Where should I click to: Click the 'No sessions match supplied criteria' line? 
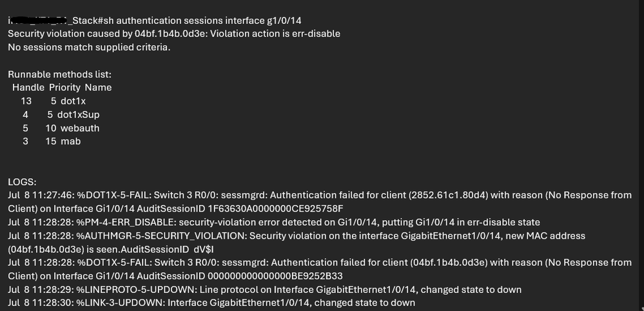click(89, 47)
